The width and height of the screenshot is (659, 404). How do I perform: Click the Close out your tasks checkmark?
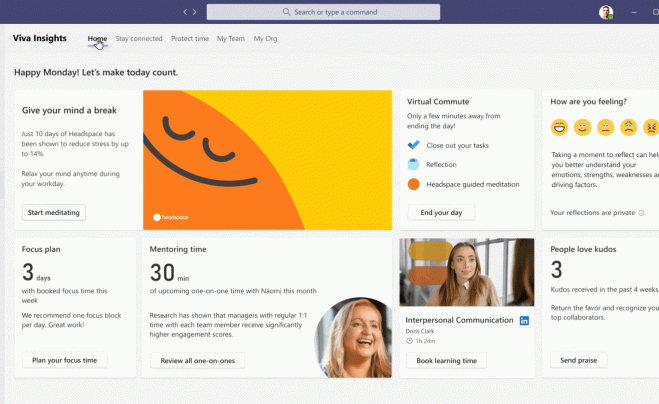pyautogui.click(x=414, y=145)
